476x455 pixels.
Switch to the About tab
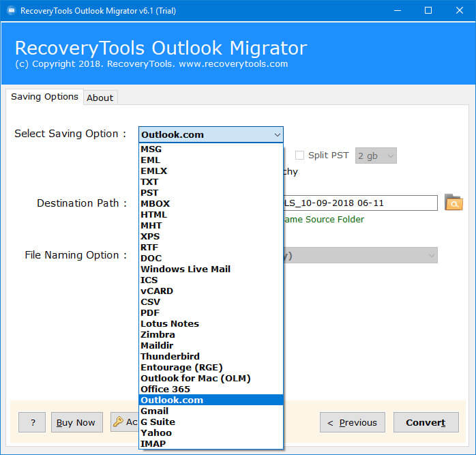(100, 98)
